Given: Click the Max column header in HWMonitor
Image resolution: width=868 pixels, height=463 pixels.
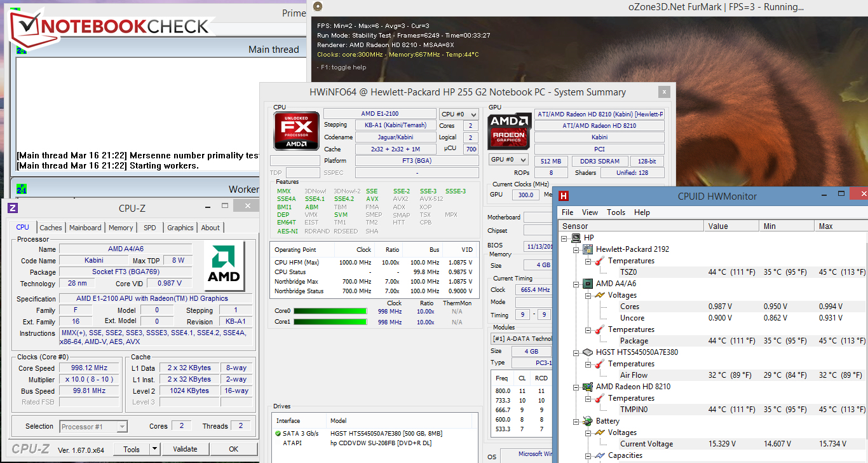Looking at the screenshot, I should [842, 226].
